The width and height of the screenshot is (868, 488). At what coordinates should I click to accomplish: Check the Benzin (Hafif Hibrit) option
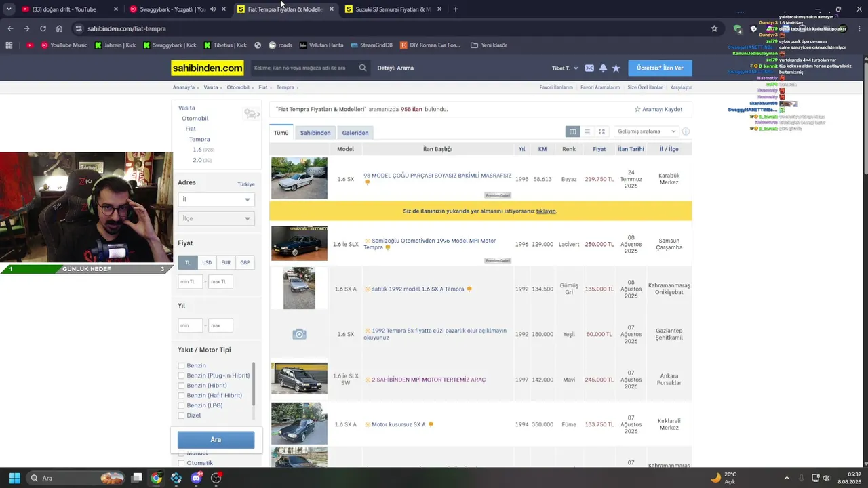(x=181, y=396)
